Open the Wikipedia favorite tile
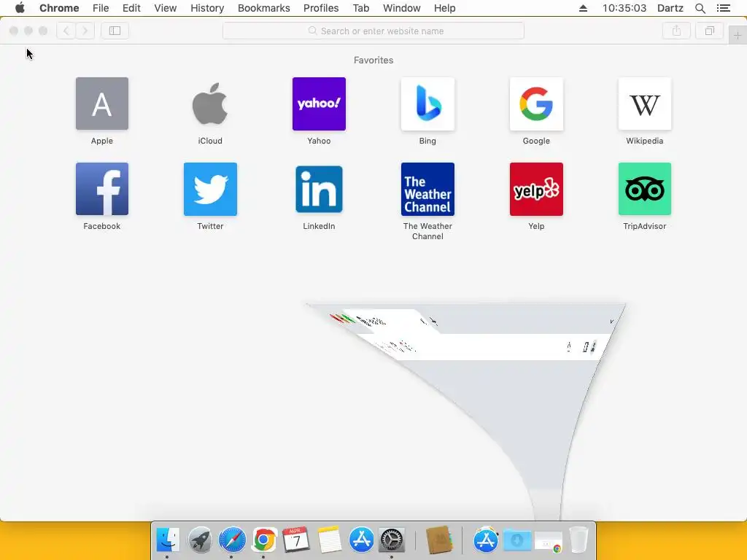The height and width of the screenshot is (560, 747). (645, 104)
